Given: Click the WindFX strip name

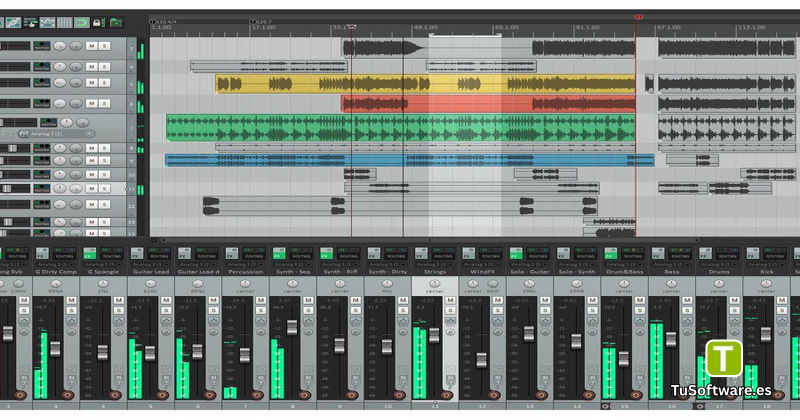Looking at the screenshot, I should tap(482, 272).
